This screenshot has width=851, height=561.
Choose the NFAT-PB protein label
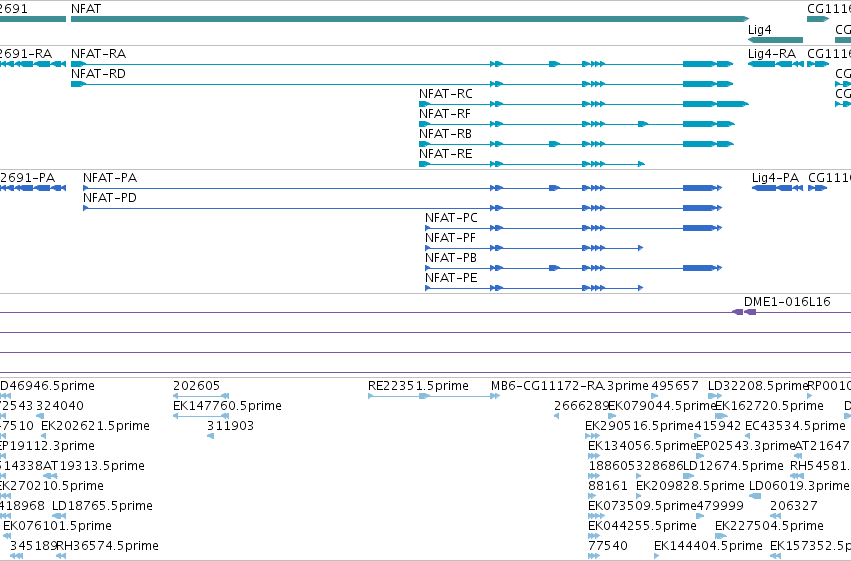click(x=450, y=258)
